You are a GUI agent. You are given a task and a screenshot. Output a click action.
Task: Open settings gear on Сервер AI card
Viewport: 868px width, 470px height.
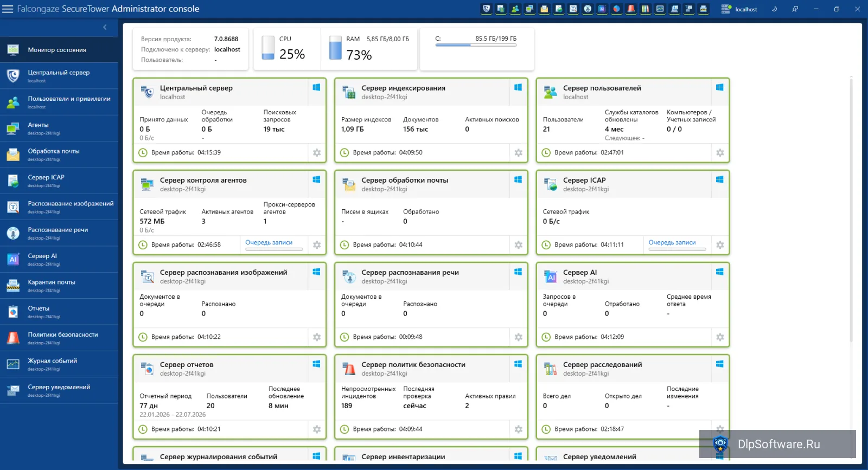coord(720,337)
